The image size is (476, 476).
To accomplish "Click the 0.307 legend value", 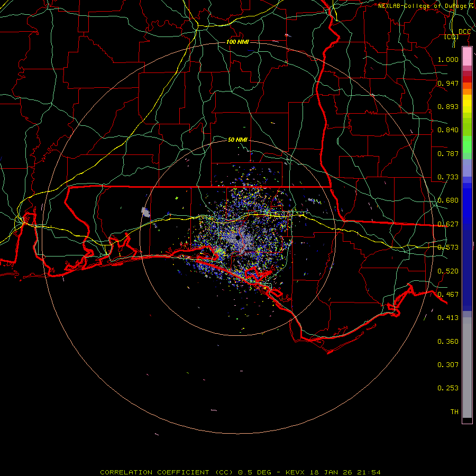I will click(x=448, y=365).
